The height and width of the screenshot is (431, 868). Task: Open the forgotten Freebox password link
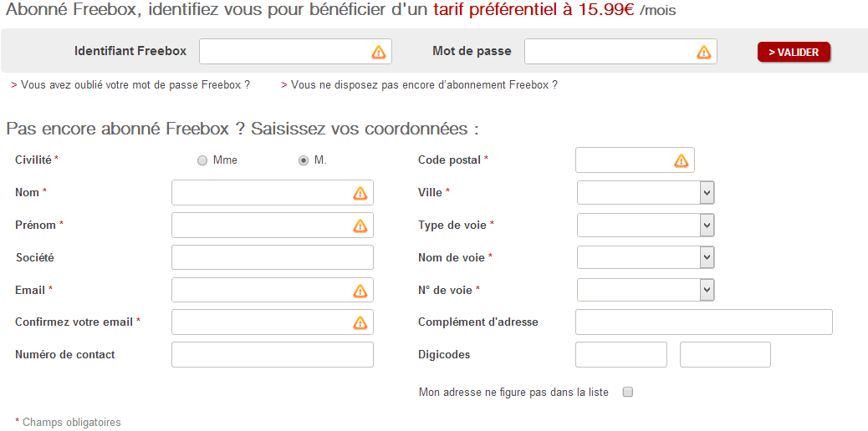click(x=135, y=85)
